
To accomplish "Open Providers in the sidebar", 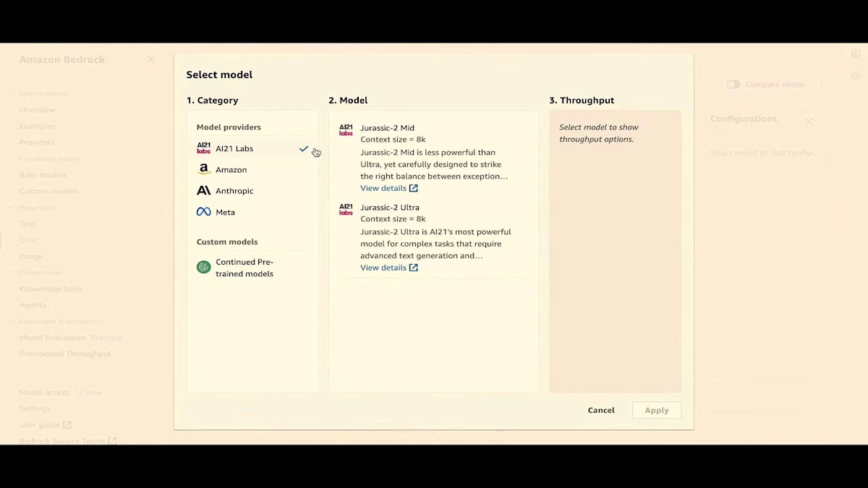I will [x=37, y=142].
